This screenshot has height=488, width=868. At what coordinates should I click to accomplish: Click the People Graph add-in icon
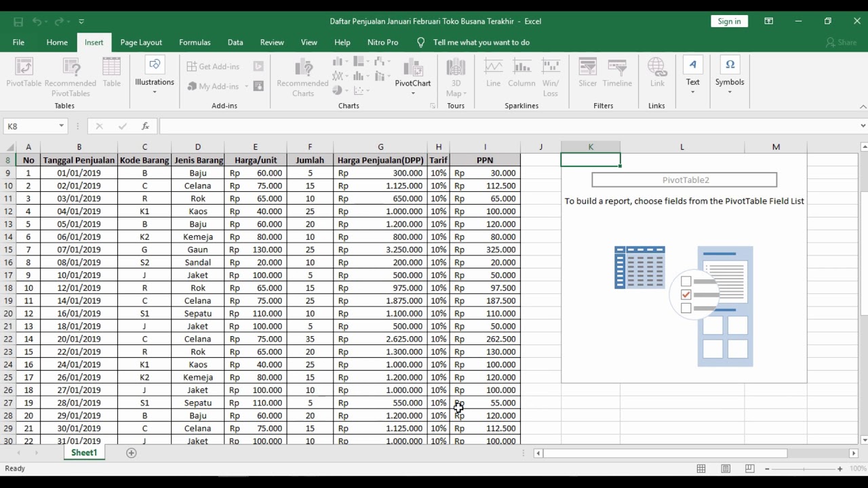(x=258, y=86)
